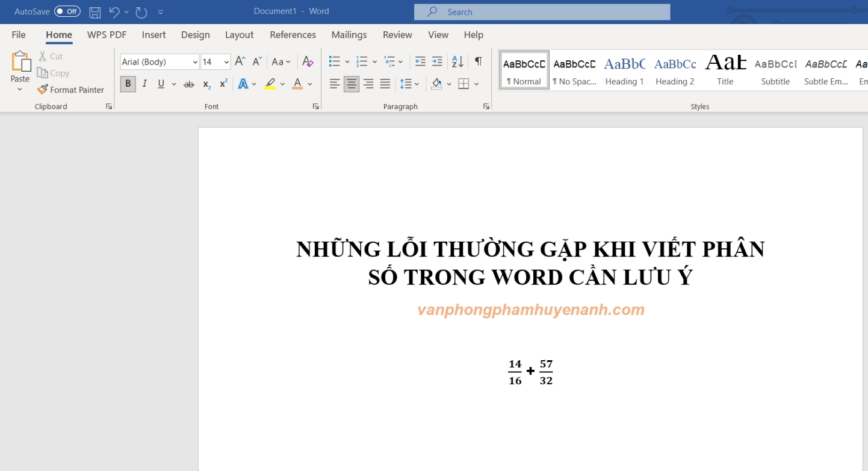Undo the last action
This screenshot has width=868, height=471.
coord(114,12)
